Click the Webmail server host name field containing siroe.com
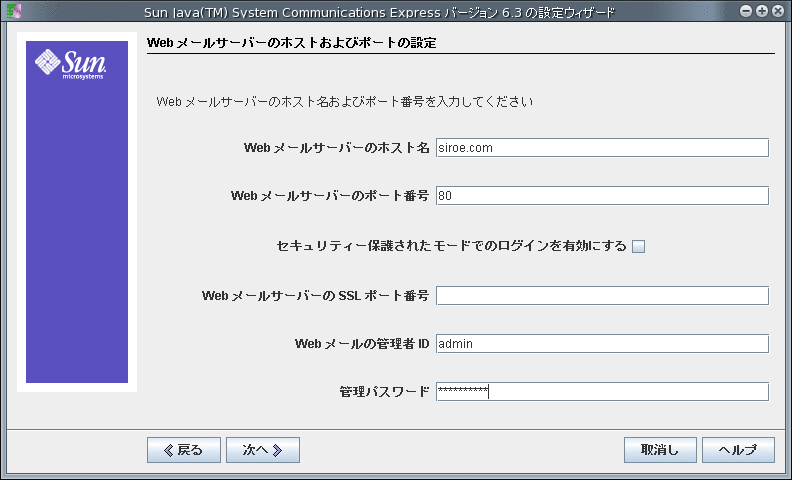The height and width of the screenshot is (480, 792). coord(602,148)
